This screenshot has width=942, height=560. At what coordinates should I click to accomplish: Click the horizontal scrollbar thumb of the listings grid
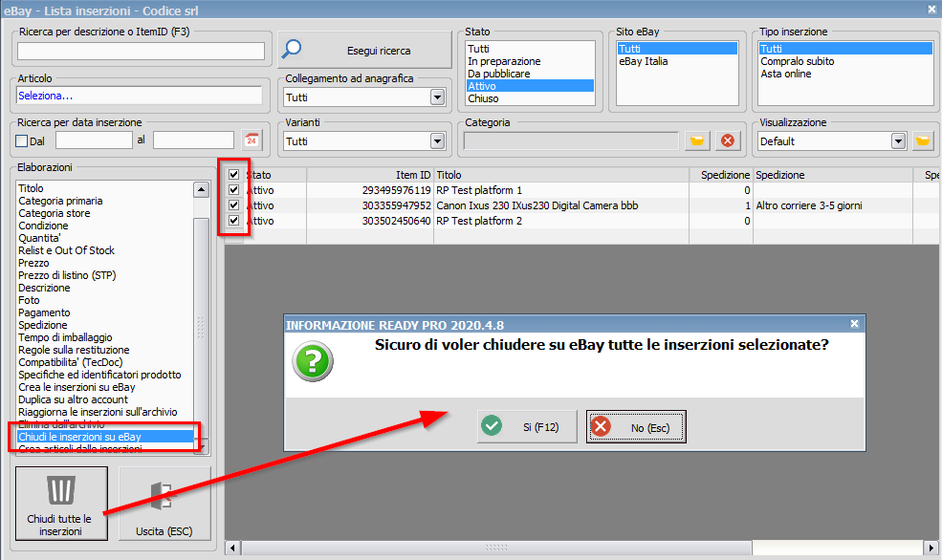click(496, 548)
